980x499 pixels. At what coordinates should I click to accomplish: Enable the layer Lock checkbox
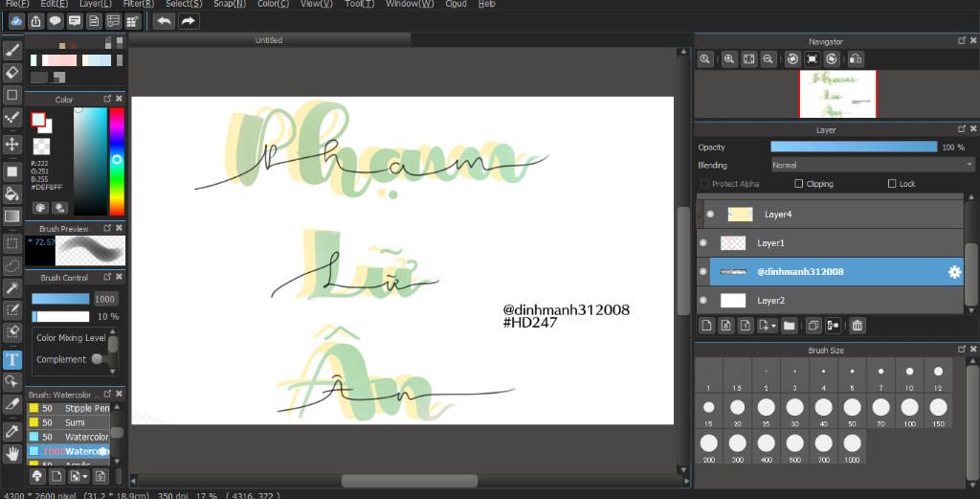click(x=892, y=184)
